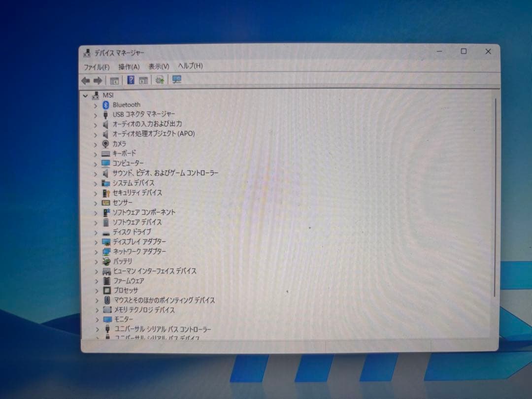Expand the ネットワーク アダプター category
The width and height of the screenshot is (532, 399).
tap(96, 252)
